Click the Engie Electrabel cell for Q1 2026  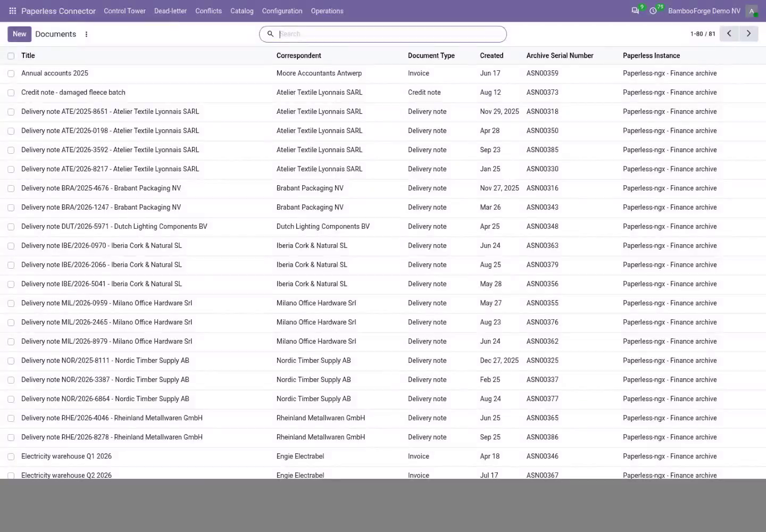[300, 456]
